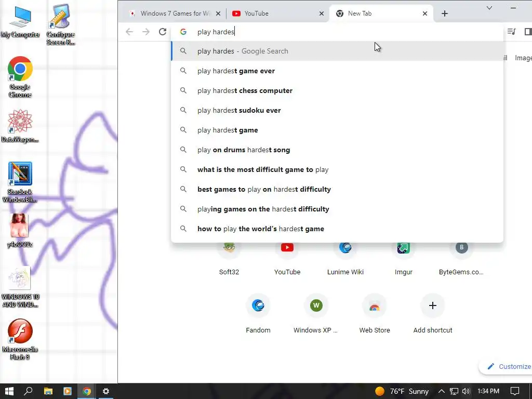Click Add shortcut button
Viewport: 532px width, 399px height.
tap(433, 314)
